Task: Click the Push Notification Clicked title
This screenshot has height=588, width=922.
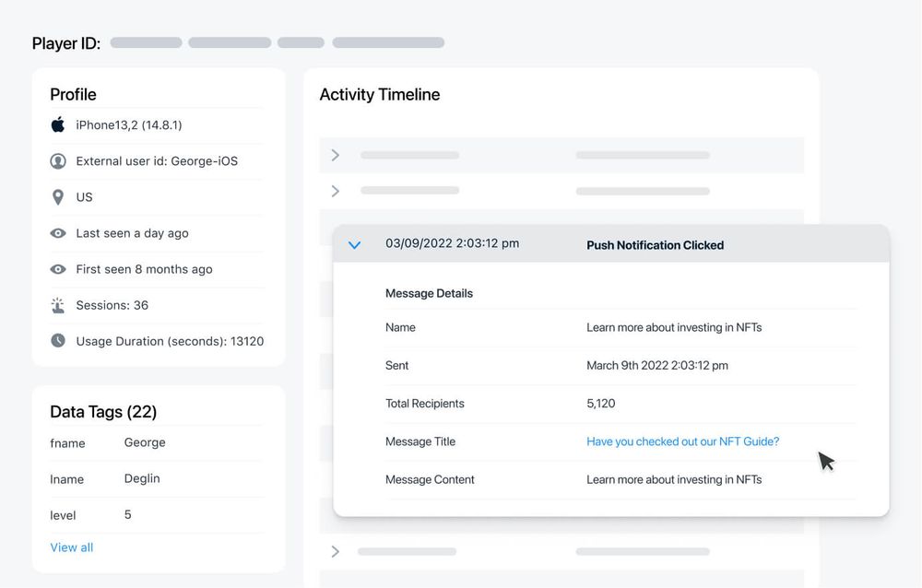Action: coord(656,245)
